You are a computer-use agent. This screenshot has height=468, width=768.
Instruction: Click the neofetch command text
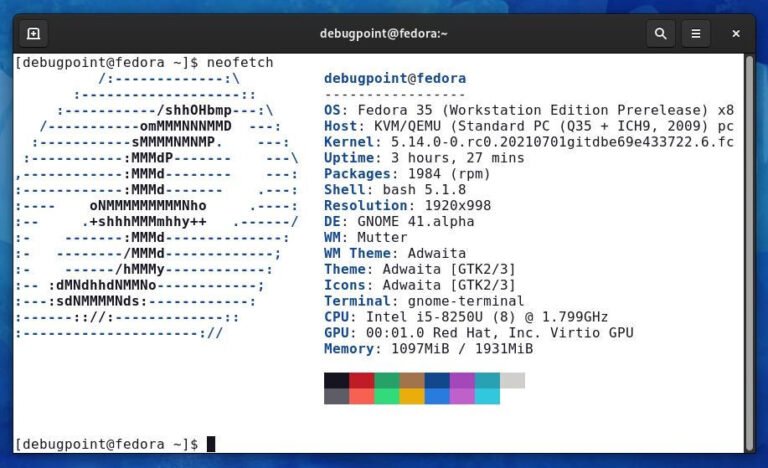point(240,63)
